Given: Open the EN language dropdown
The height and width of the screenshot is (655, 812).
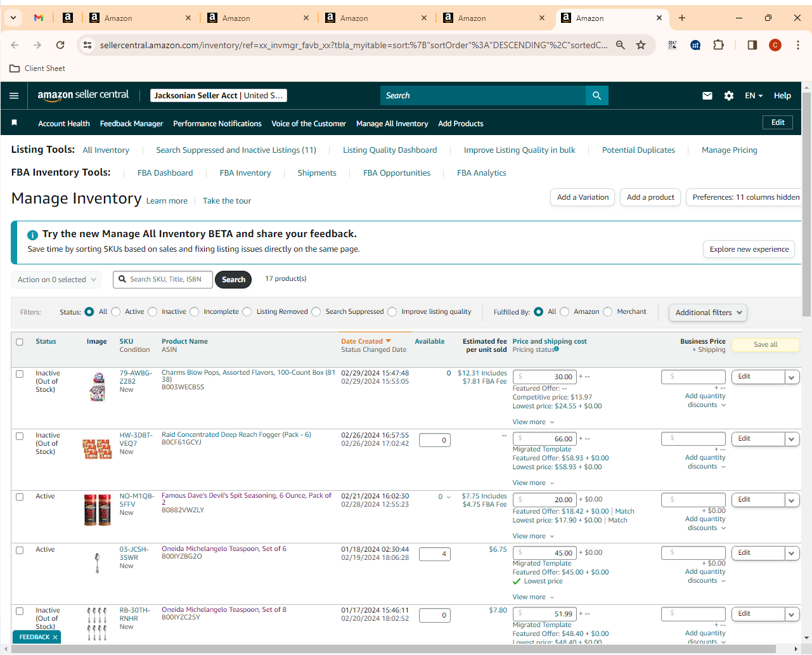Looking at the screenshot, I should (754, 96).
